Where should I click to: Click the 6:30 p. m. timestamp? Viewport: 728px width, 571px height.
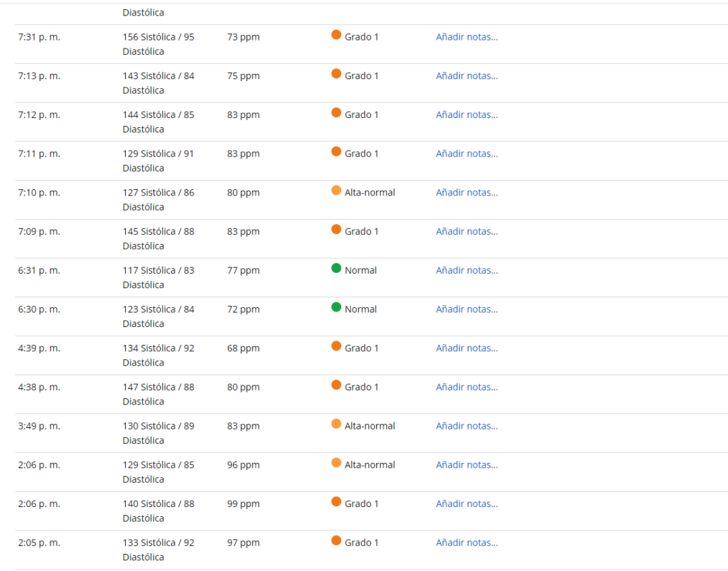(x=39, y=309)
